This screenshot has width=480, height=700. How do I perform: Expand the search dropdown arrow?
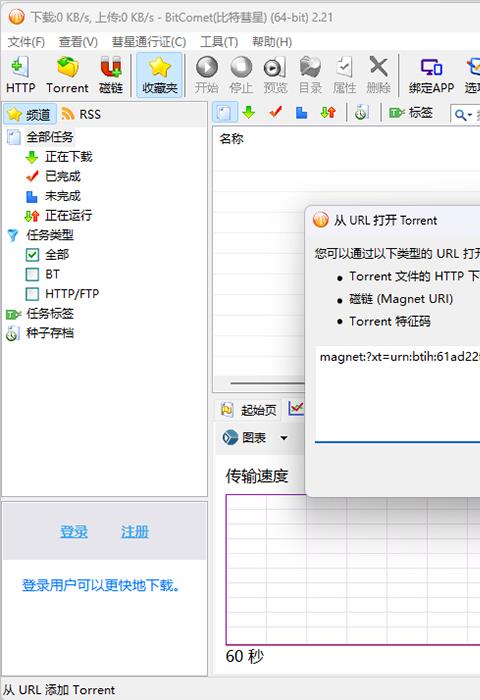[x=470, y=115]
